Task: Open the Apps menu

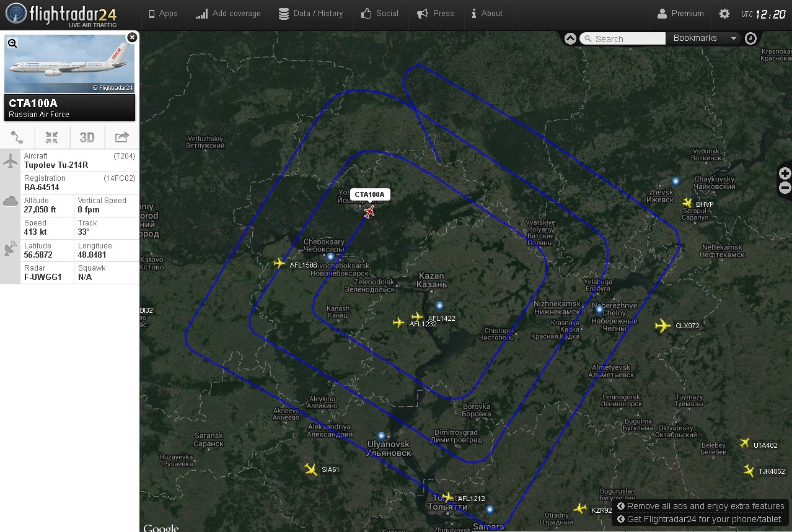Action: pyautogui.click(x=164, y=14)
